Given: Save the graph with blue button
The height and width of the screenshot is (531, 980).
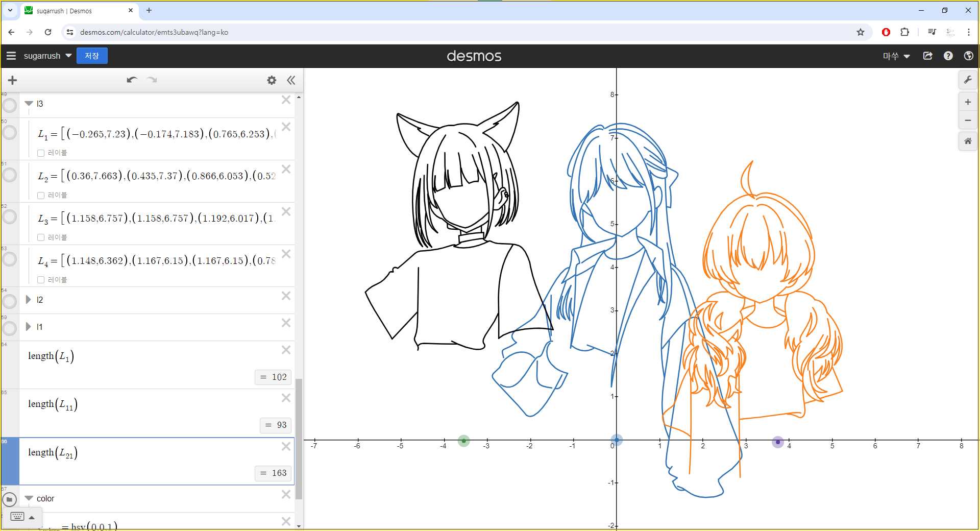Looking at the screenshot, I should (92, 56).
